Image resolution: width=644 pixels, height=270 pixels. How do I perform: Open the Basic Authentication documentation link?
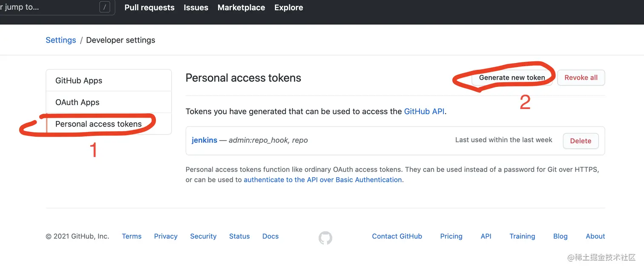322,180
